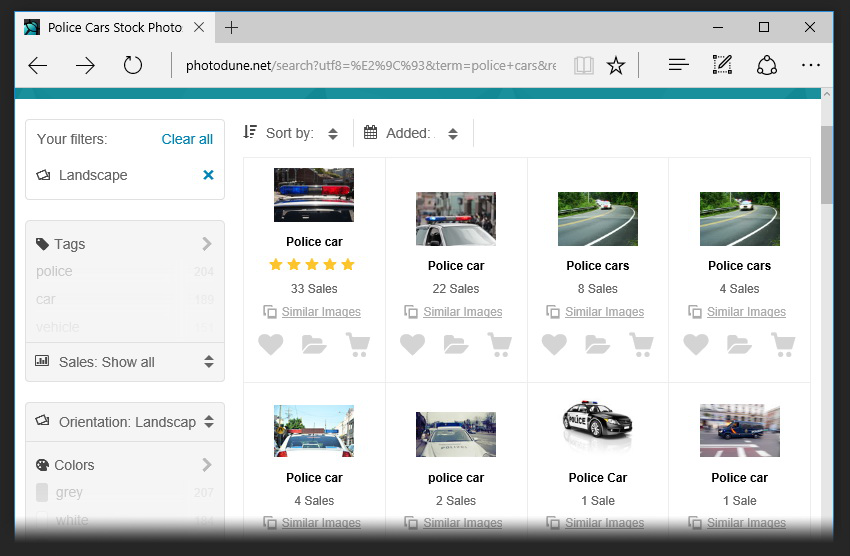The width and height of the screenshot is (850, 556).
Task: Open the Orientation: Landscape dropdown
Action: click(125, 422)
